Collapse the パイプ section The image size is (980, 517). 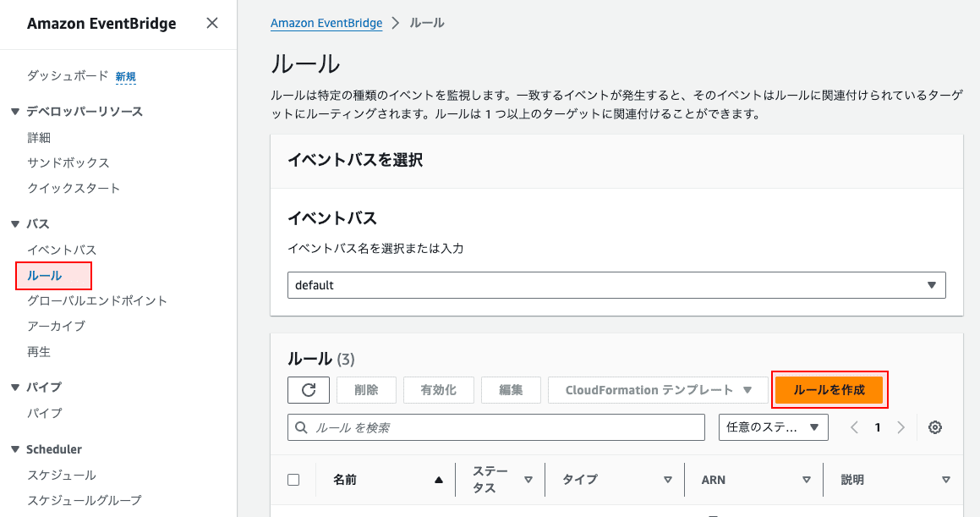[15, 387]
